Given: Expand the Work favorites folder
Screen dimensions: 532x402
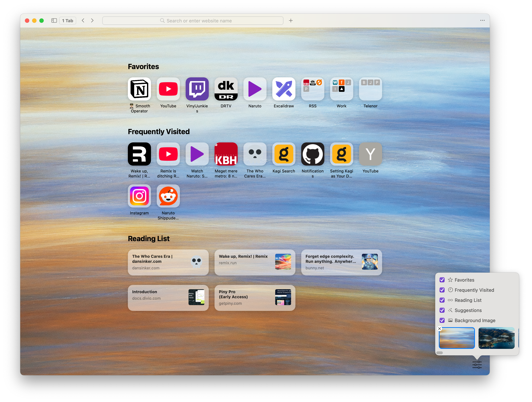Looking at the screenshot, I should click(341, 89).
